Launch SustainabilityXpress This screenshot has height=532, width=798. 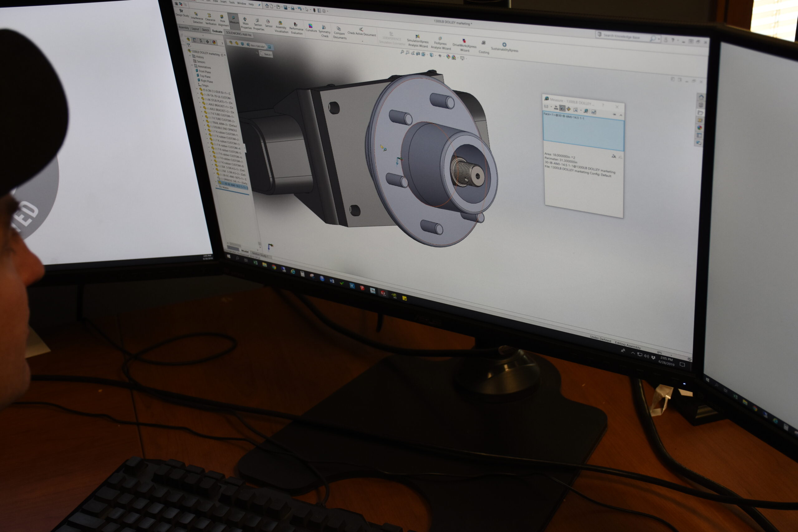505,48
